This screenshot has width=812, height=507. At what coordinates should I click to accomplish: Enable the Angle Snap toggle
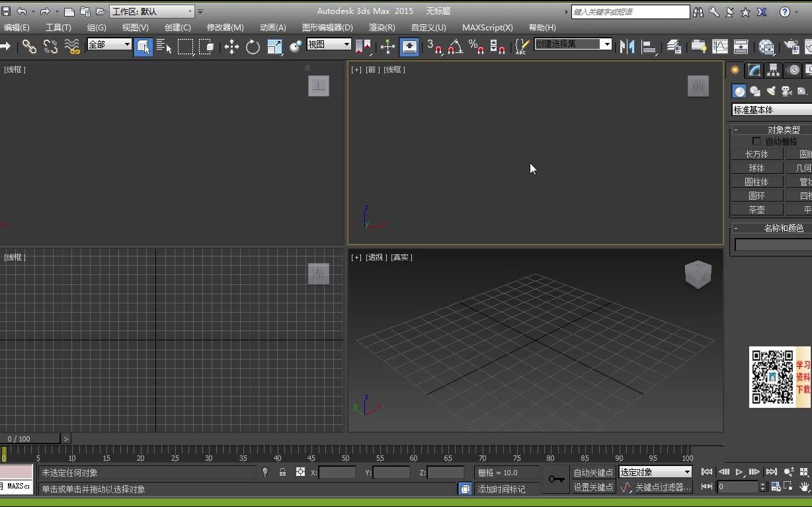(x=454, y=48)
